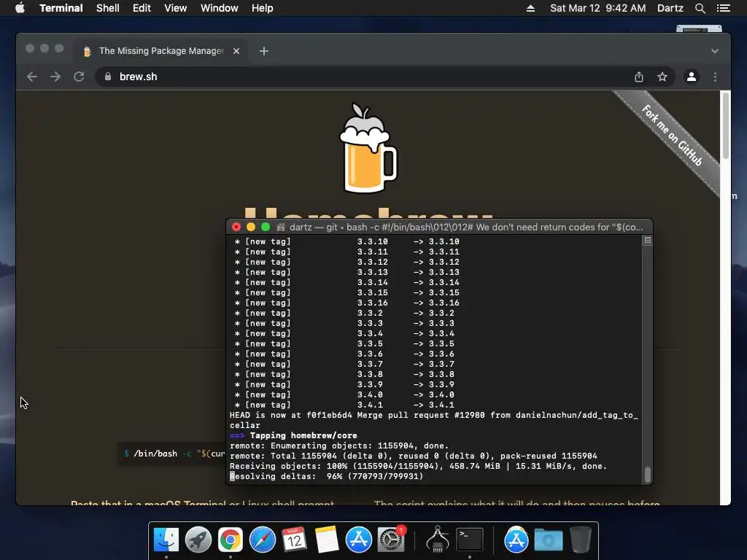The width and height of the screenshot is (747, 560).
Task: Click the share page icon
Action: [639, 77]
